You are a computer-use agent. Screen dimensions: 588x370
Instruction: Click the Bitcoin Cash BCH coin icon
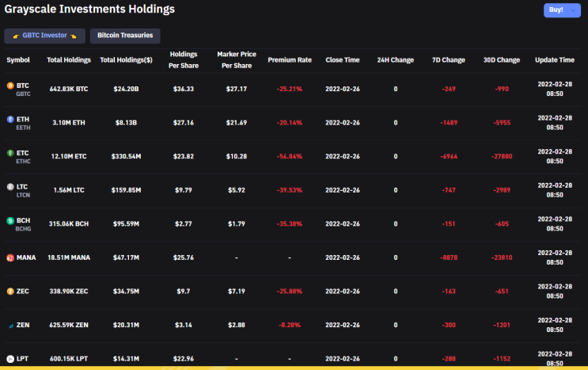coord(9,221)
